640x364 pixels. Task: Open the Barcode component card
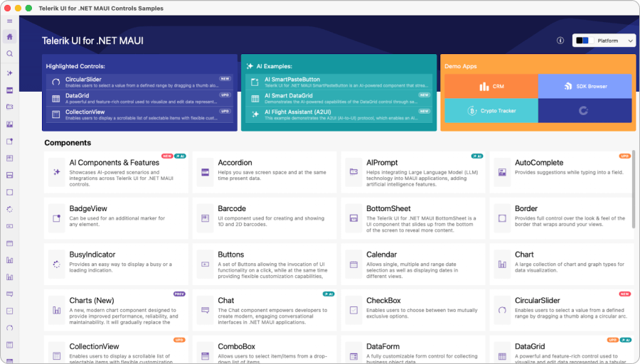click(265, 218)
